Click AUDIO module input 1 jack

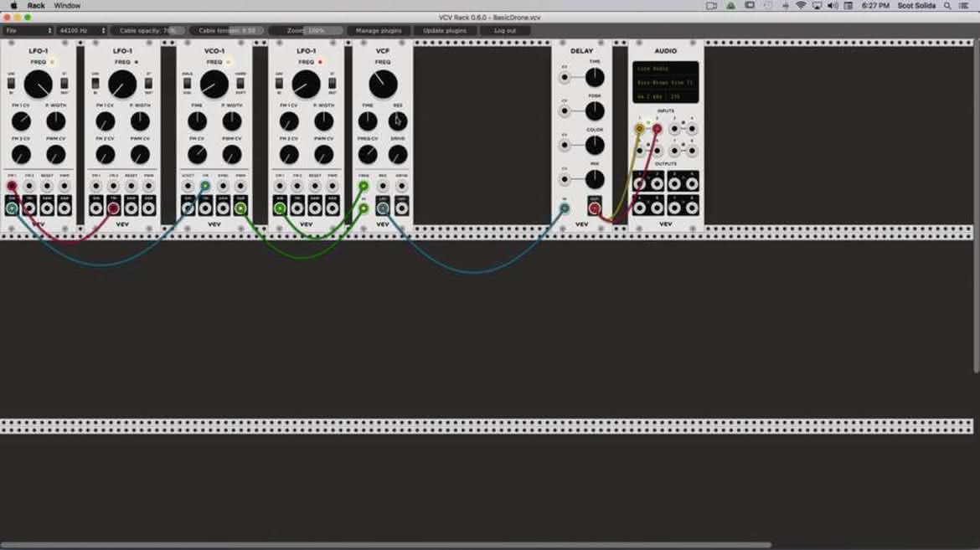coord(639,129)
